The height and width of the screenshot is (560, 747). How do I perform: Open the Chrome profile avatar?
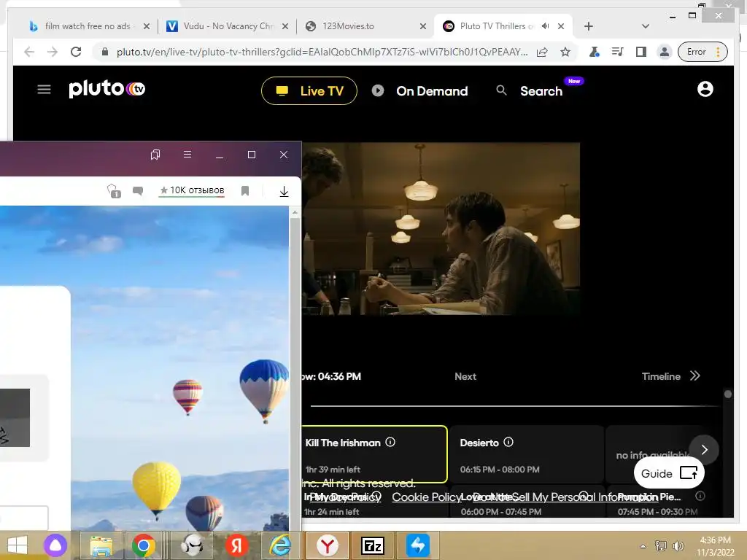pos(664,52)
